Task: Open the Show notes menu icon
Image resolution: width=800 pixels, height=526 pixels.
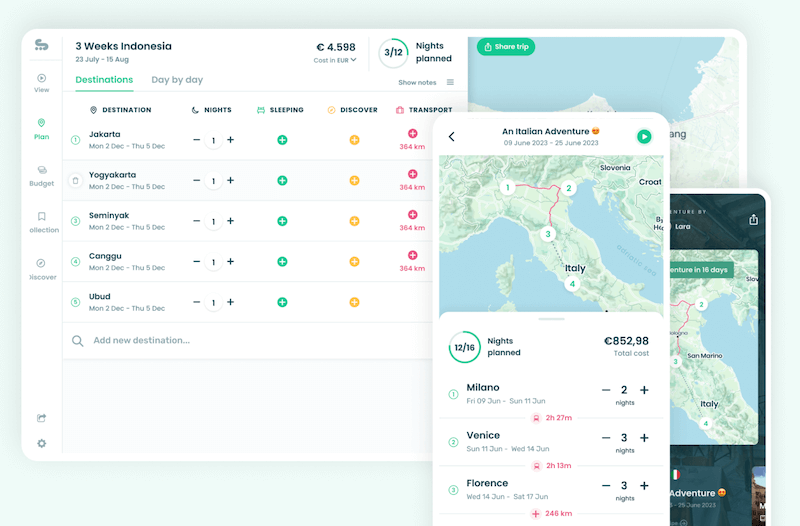Action: pyautogui.click(x=450, y=82)
